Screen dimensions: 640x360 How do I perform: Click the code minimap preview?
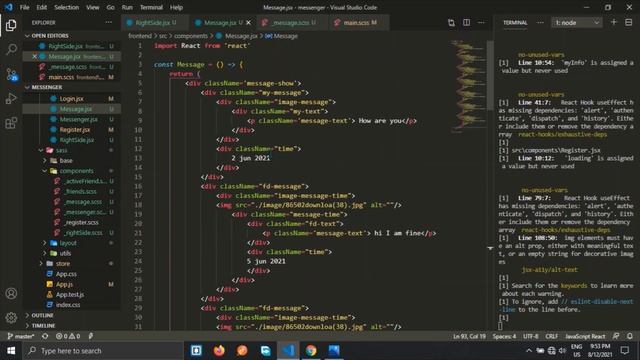point(469,86)
